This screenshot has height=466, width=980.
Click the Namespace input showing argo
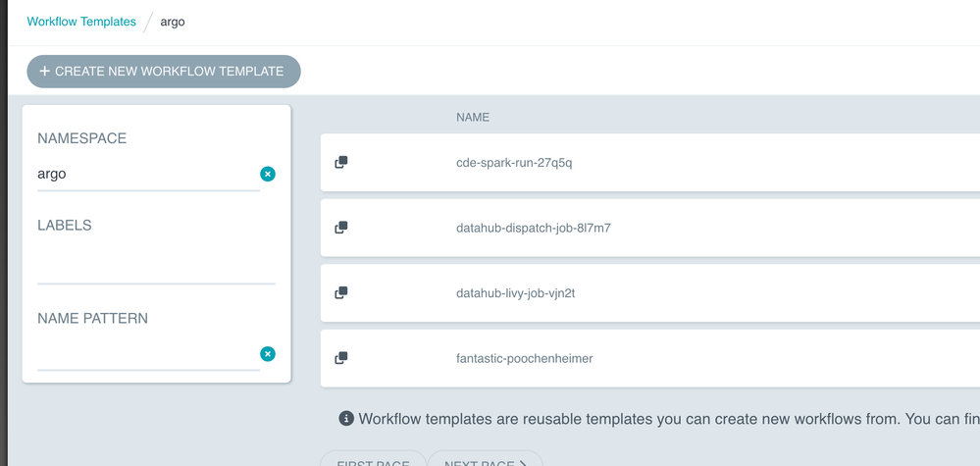148,175
